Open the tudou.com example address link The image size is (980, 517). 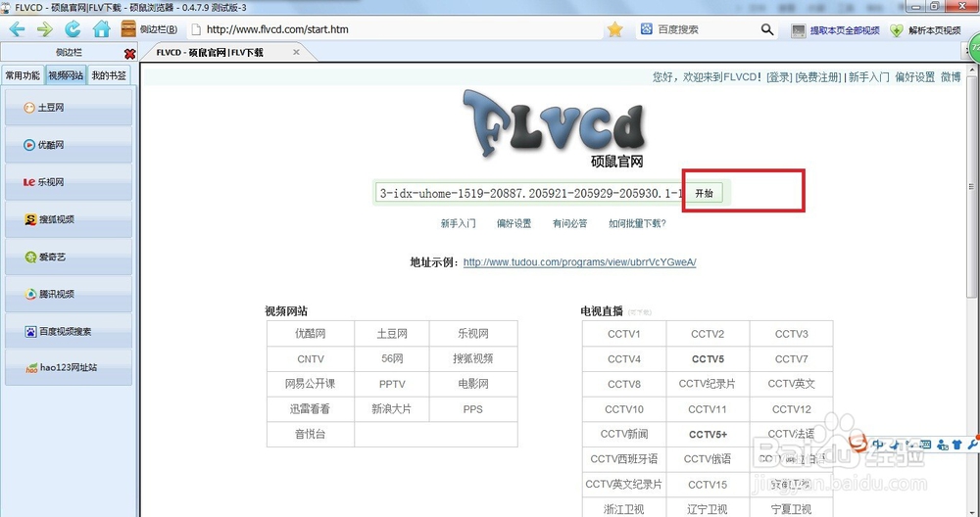pos(579,262)
